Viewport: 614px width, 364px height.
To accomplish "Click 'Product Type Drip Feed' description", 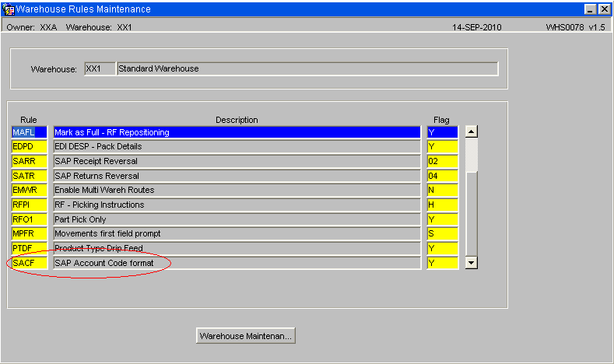I will tap(237, 248).
